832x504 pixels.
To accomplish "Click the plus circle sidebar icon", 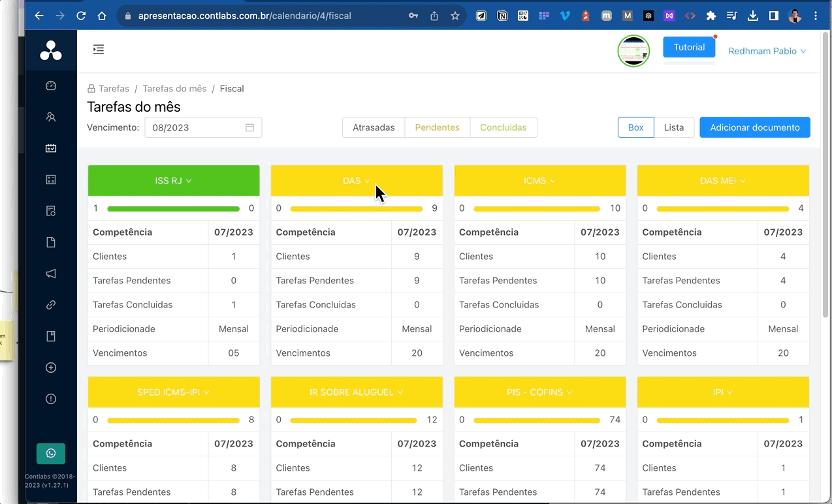I will pos(51,368).
